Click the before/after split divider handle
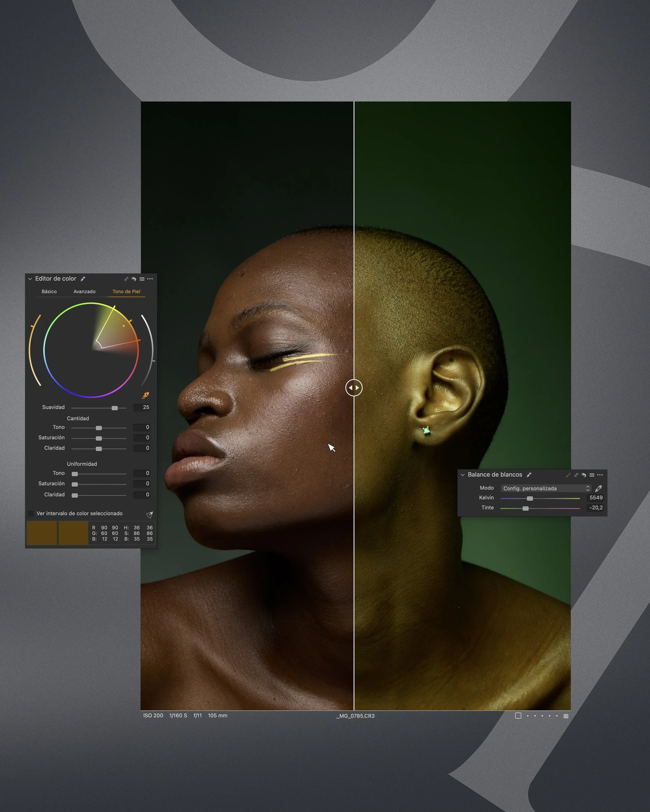The height and width of the screenshot is (812, 650). click(354, 387)
